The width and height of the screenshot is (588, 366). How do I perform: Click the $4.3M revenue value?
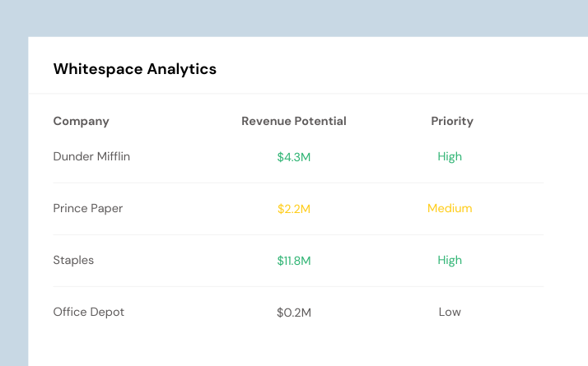click(x=294, y=157)
